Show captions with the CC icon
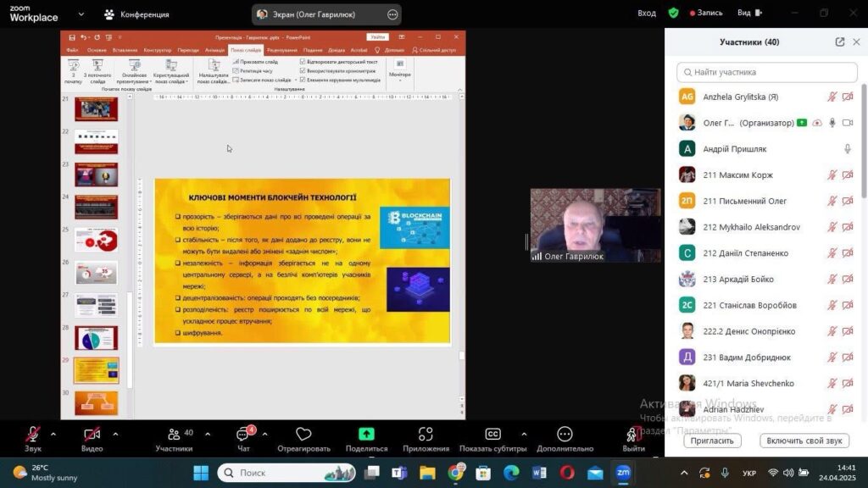The width and height of the screenshot is (868, 488). [x=492, y=435]
